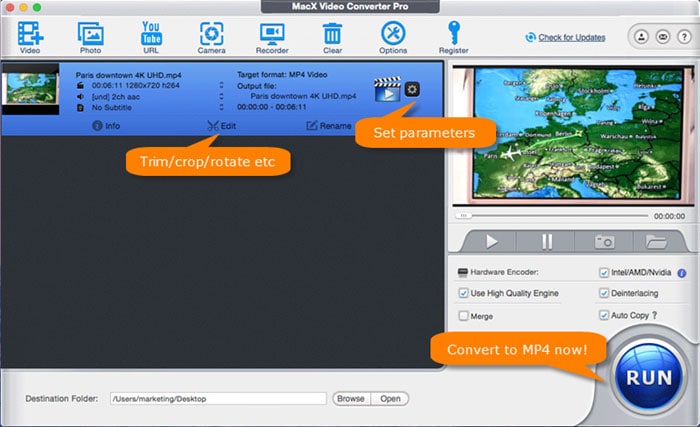Click the Register key icon
Screen dimensions: 700x427
pyautogui.click(x=454, y=38)
